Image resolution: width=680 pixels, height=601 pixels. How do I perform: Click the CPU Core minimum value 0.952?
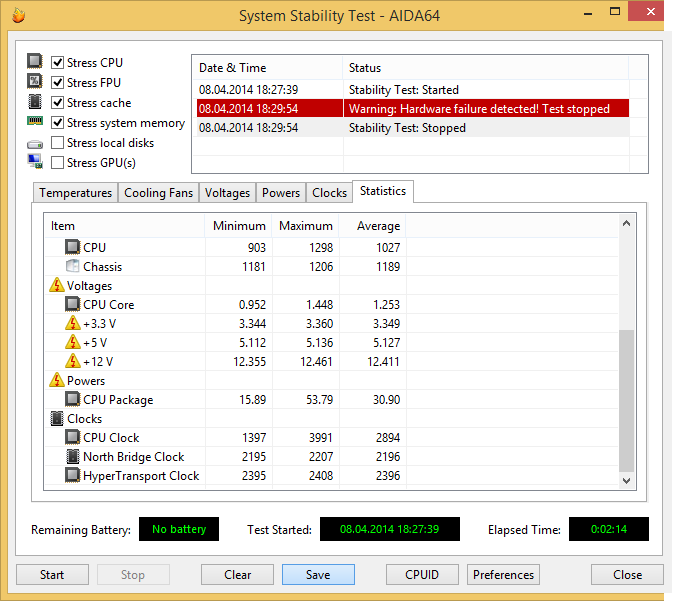click(252, 304)
